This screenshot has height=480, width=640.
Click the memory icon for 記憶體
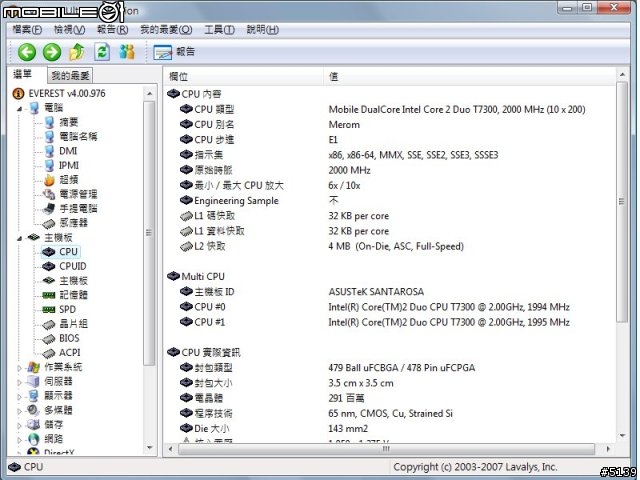click(x=49, y=295)
